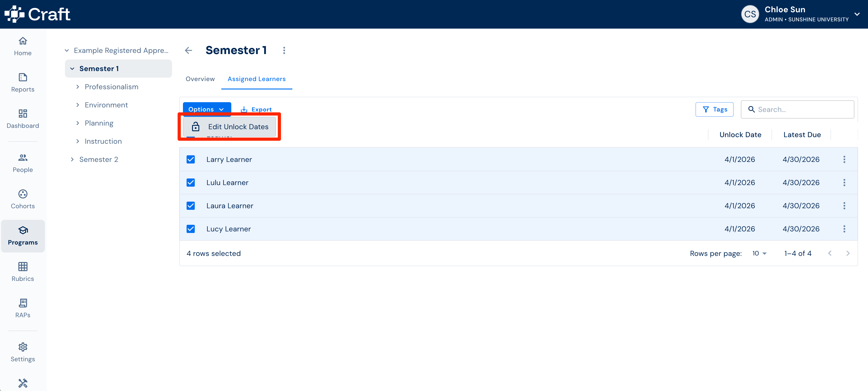Expand the Semester 2 tree item
The width and height of the screenshot is (868, 391).
click(72, 159)
